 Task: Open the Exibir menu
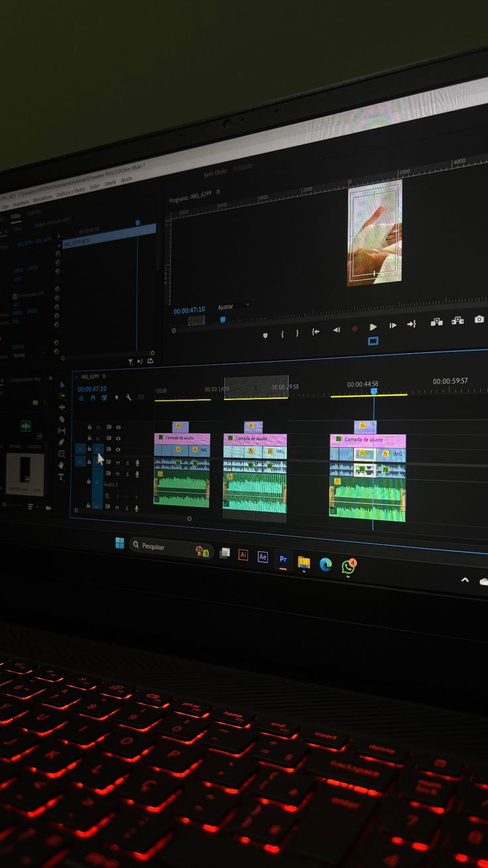pos(95,186)
